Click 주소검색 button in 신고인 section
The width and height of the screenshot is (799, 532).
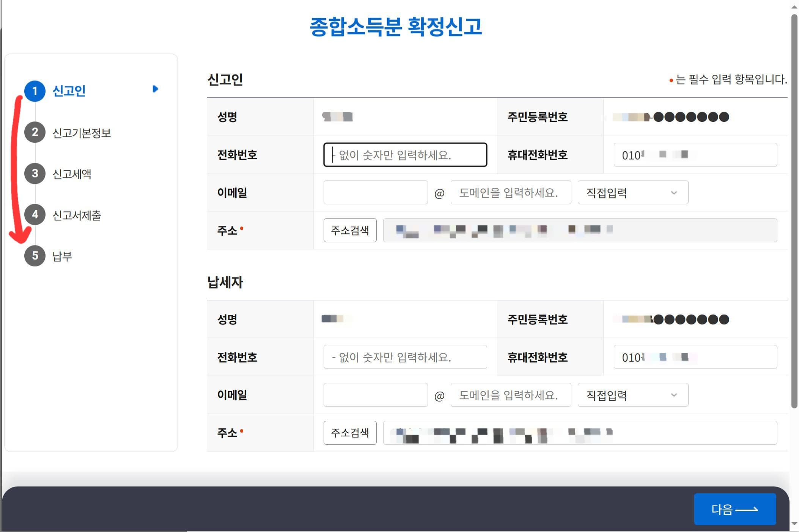coord(350,230)
